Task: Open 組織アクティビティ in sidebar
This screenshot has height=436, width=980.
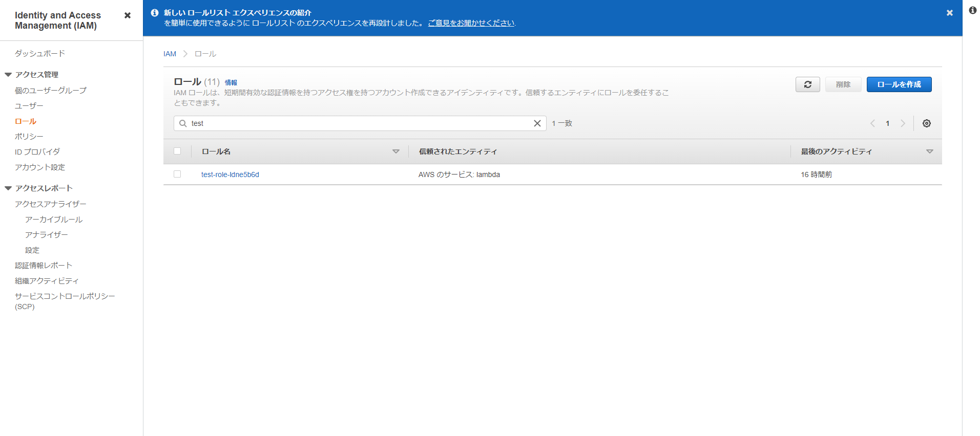Action: click(47, 280)
